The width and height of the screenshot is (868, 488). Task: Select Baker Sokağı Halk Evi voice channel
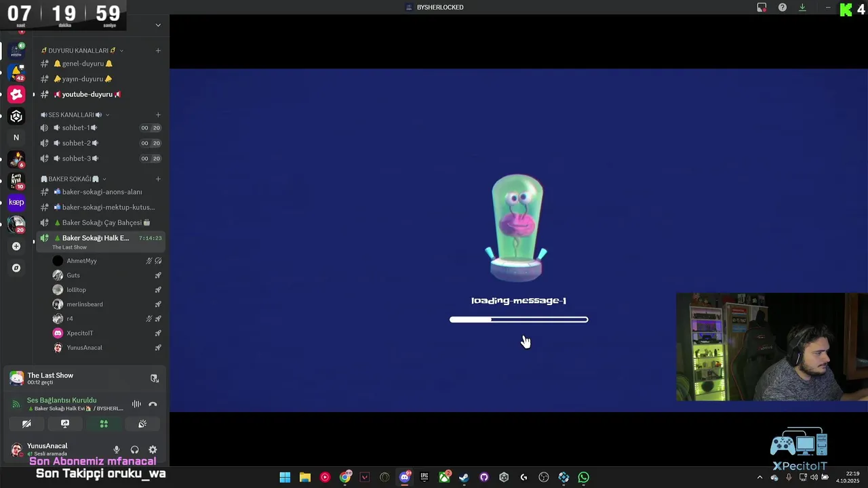coord(100,241)
